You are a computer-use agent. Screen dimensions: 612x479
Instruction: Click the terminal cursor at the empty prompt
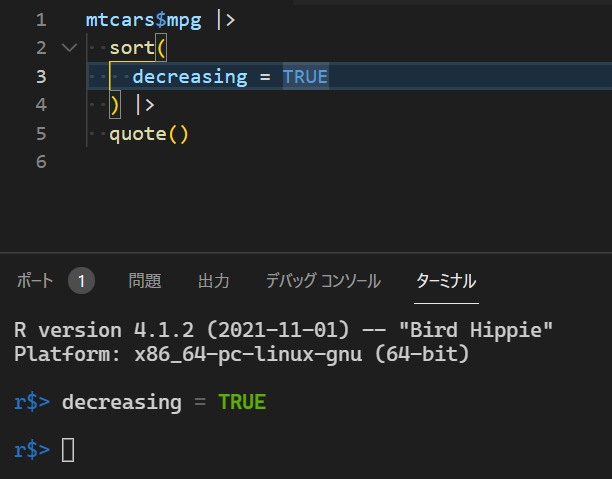[68, 450]
